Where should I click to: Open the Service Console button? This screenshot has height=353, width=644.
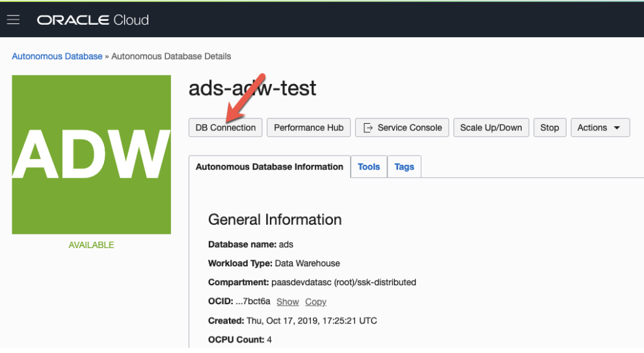[402, 128]
